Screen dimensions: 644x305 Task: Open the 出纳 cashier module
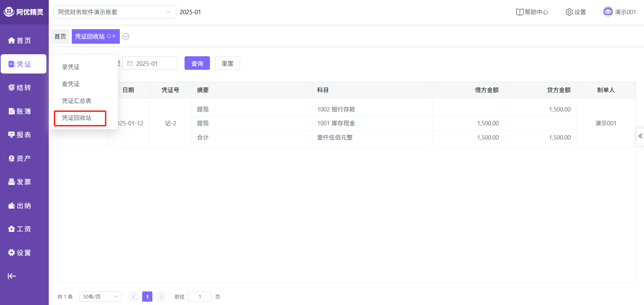coord(20,206)
